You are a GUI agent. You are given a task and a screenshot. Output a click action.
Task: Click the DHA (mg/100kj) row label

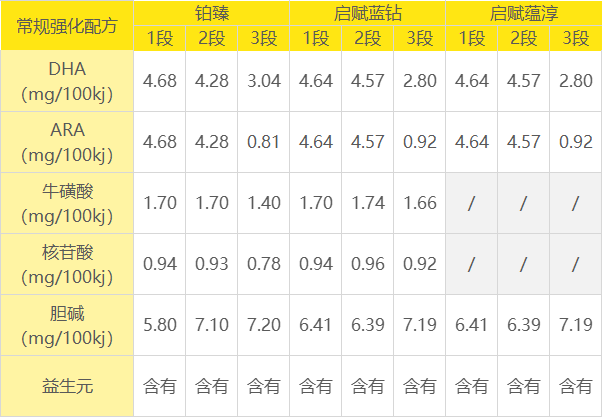click(67, 81)
